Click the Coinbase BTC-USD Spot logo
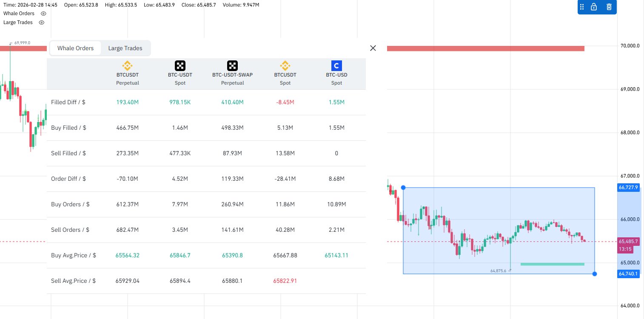 (x=336, y=66)
